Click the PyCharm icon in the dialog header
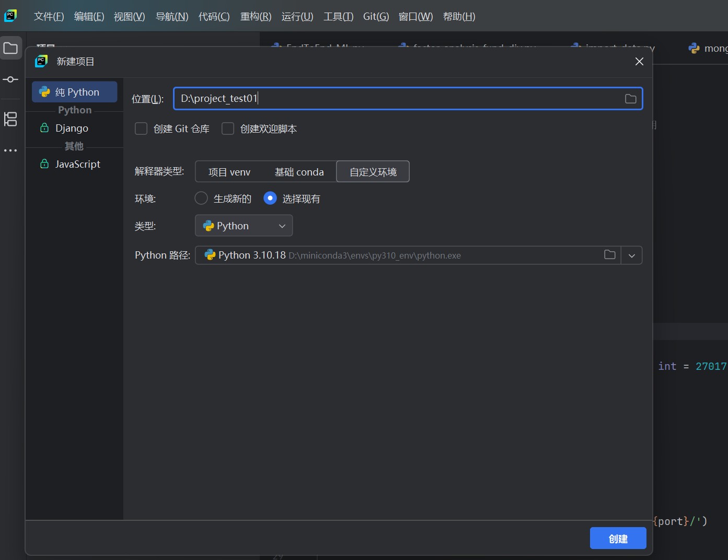Viewport: 728px width, 560px height. pos(41,61)
